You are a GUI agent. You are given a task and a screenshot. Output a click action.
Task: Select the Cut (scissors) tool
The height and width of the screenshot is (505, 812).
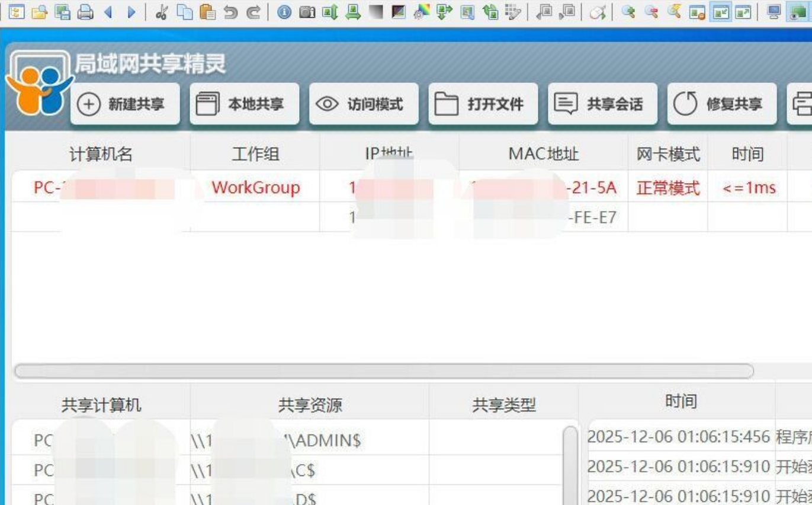coord(162,11)
